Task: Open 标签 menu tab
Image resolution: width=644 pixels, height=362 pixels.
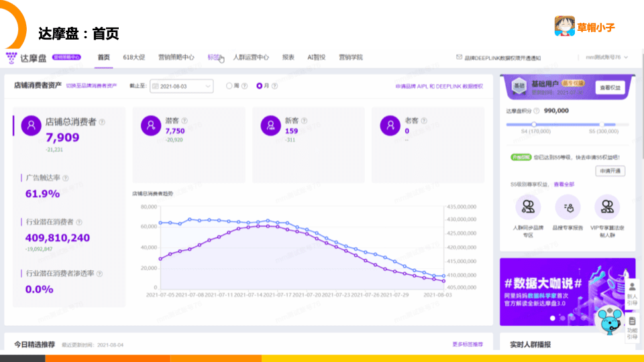Action: (x=215, y=58)
